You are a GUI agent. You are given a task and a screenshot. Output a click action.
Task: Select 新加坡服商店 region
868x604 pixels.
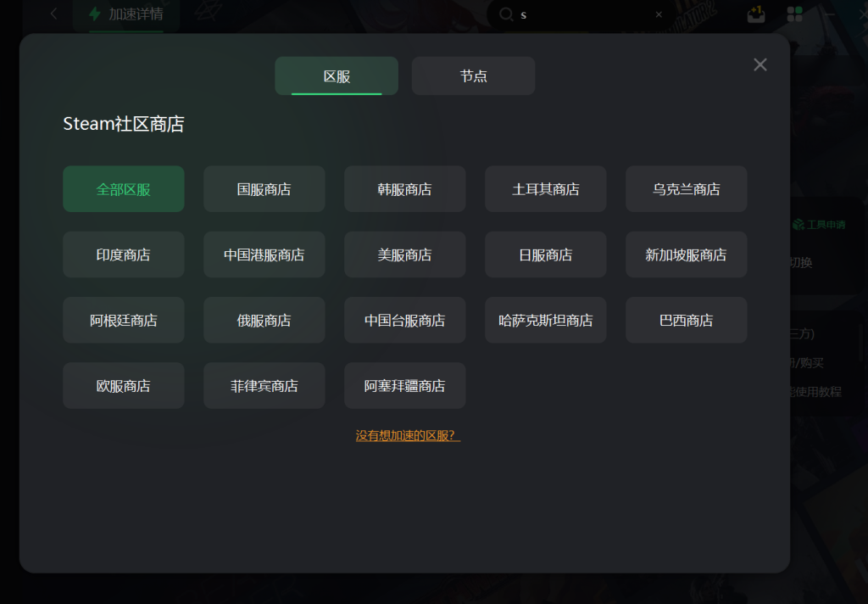coord(687,254)
